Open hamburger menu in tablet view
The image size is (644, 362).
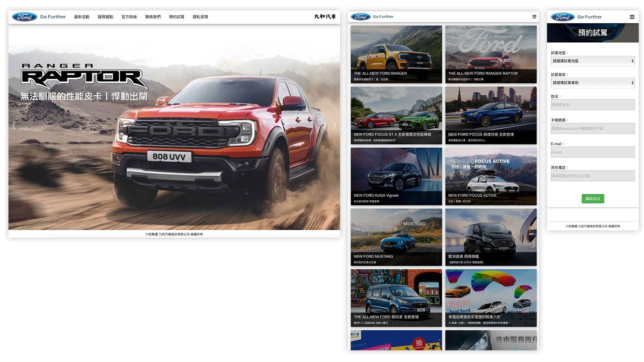tap(534, 17)
